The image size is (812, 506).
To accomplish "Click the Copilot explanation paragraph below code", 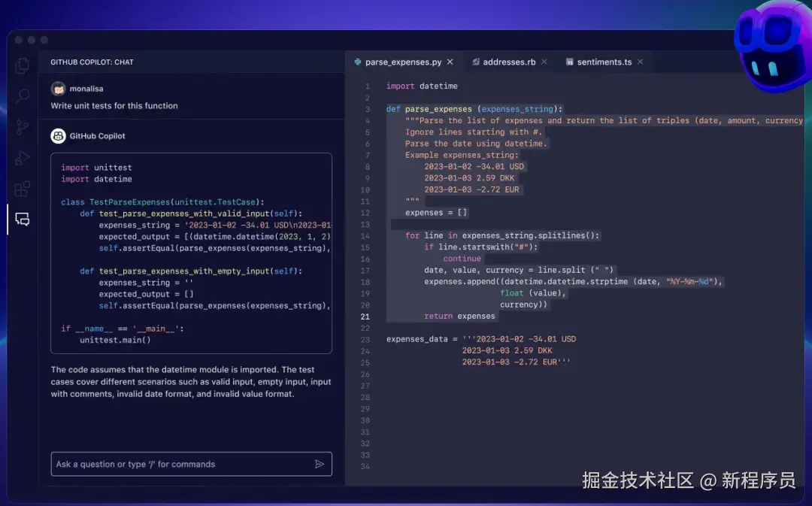I will (190, 382).
